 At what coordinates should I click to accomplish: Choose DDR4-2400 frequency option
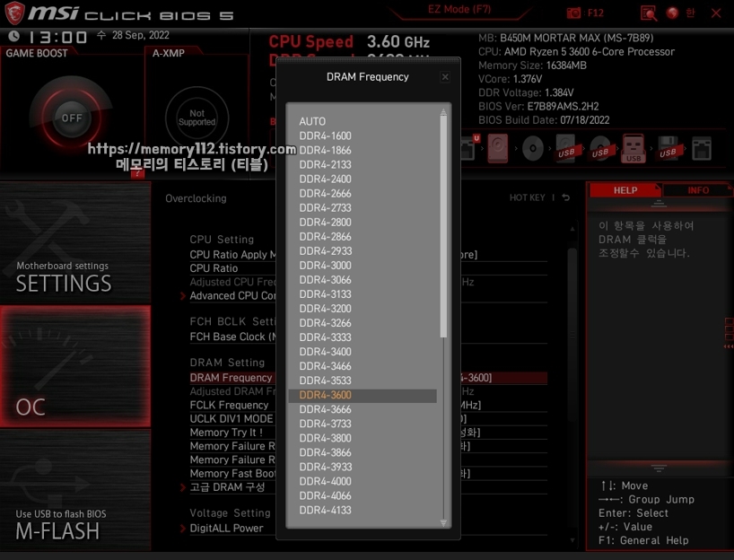326,179
